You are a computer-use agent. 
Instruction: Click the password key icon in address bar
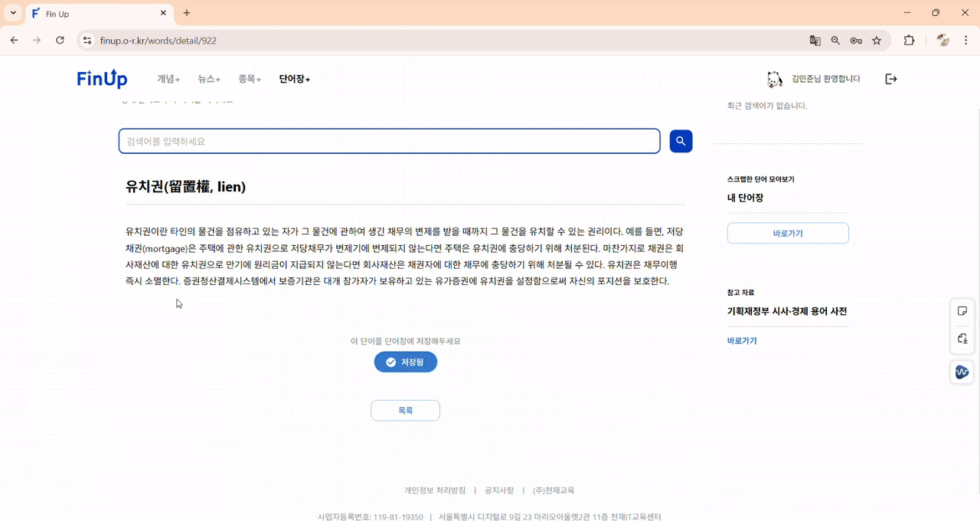click(x=856, y=40)
